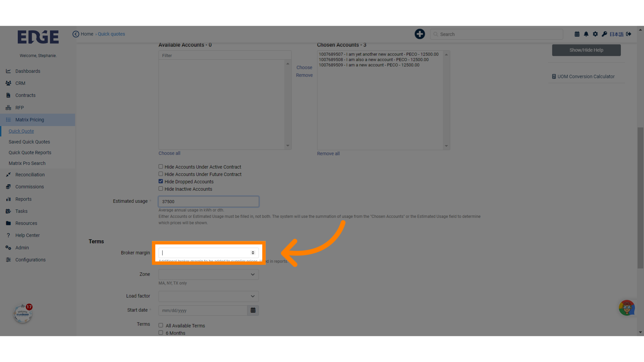644x362 pixels.
Task: Click the Admin gears icon
Action: point(8,248)
